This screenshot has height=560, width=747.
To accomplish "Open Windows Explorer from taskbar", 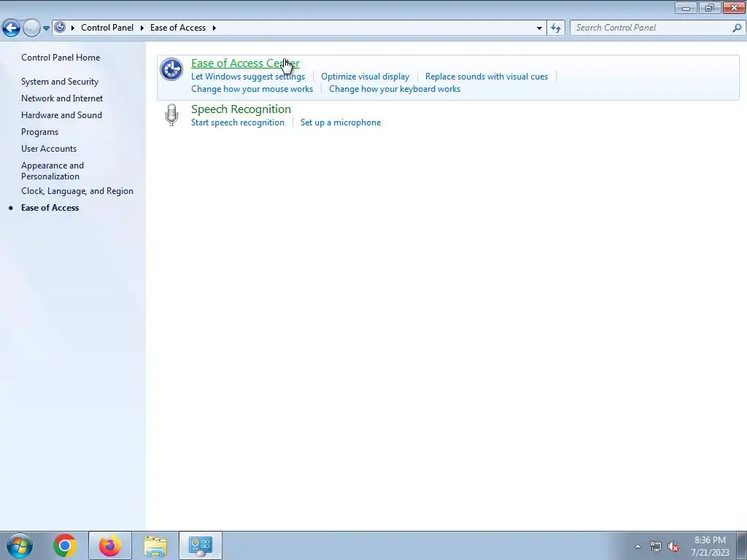I will pyautogui.click(x=155, y=545).
